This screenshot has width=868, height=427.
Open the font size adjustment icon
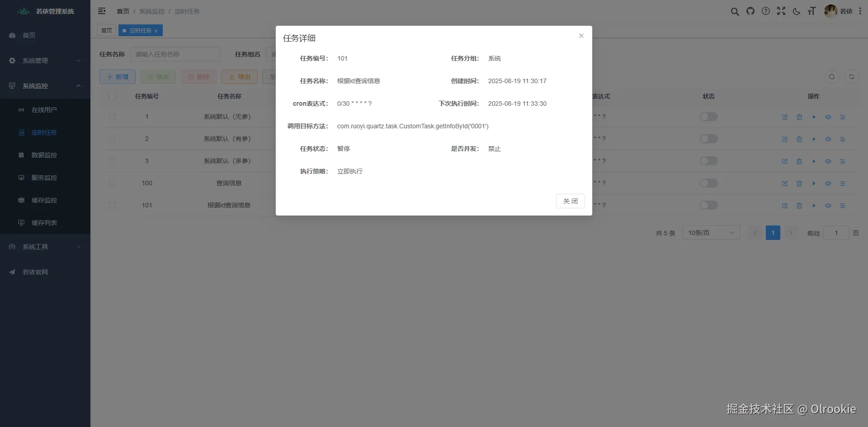(x=812, y=11)
